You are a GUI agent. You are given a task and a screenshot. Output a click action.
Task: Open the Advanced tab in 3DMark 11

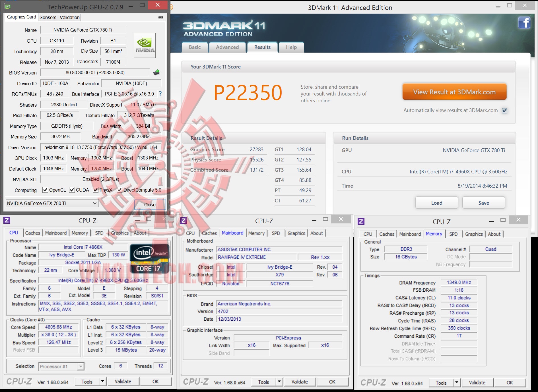pyautogui.click(x=227, y=47)
